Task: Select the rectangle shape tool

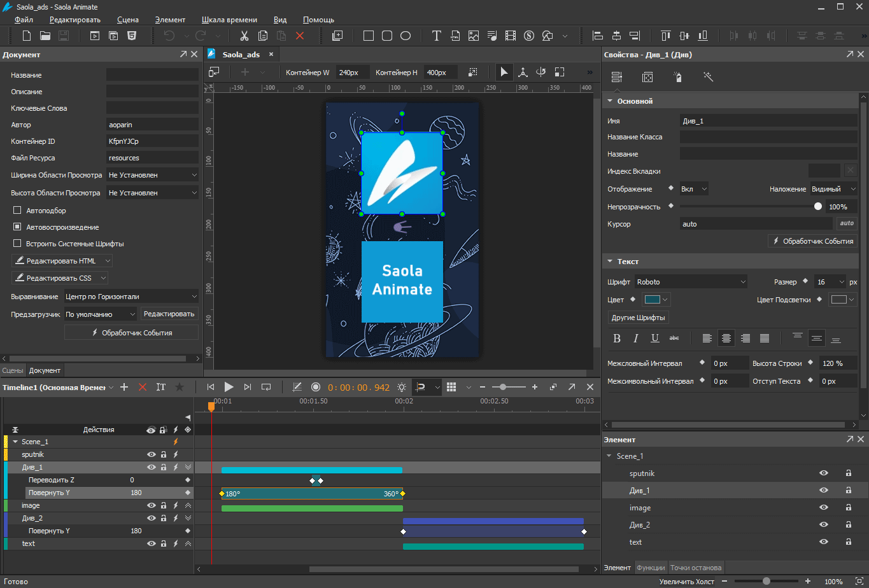Action: point(369,36)
